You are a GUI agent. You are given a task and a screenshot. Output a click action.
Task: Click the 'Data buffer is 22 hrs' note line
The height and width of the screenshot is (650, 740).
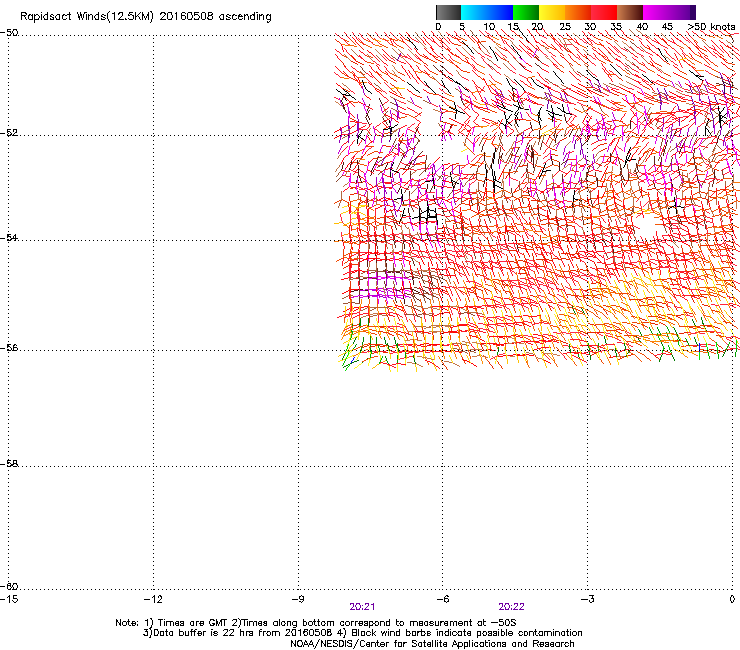coord(362,633)
